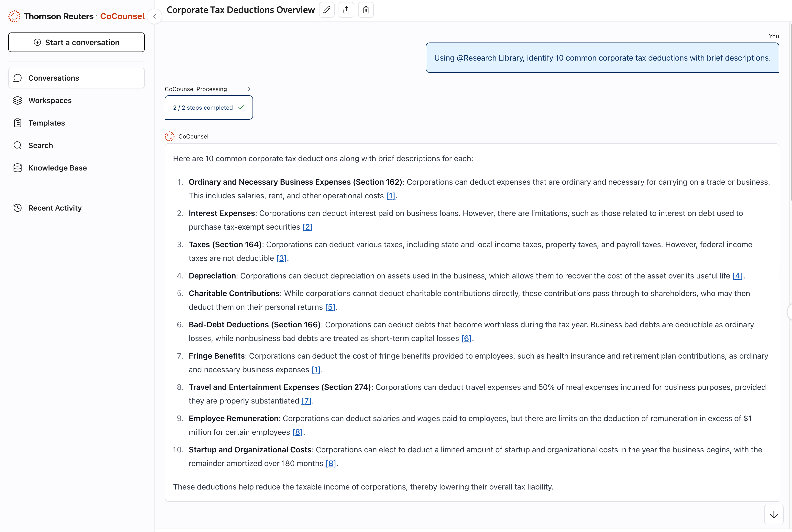Open the 2 / 2 steps completed box
The height and width of the screenshot is (532, 792).
pos(209,107)
